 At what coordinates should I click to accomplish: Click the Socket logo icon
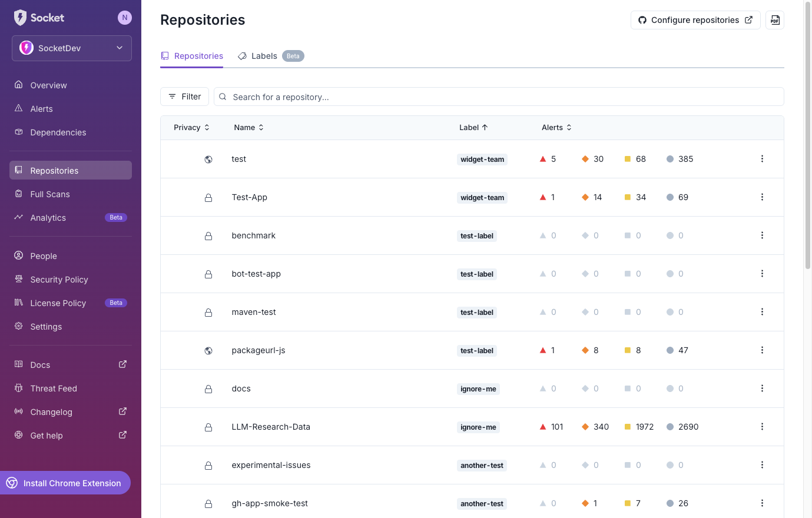pyautogui.click(x=21, y=18)
